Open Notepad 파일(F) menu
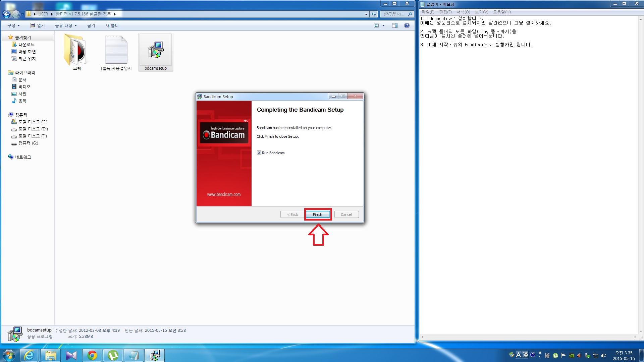The height and width of the screenshot is (362, 644). tap(428, 12)
